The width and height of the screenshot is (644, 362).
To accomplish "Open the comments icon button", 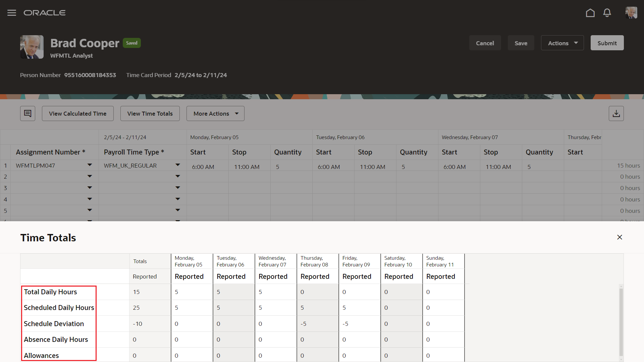I will (x=28, y=114).
